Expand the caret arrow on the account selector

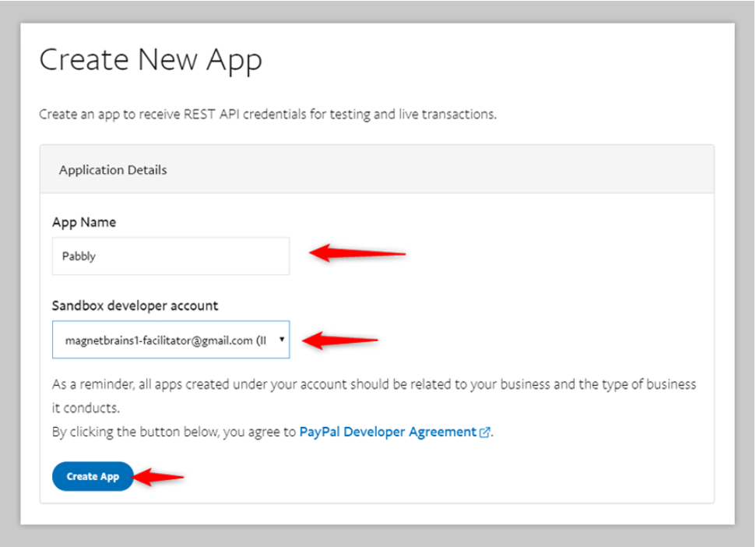(282, 340)
